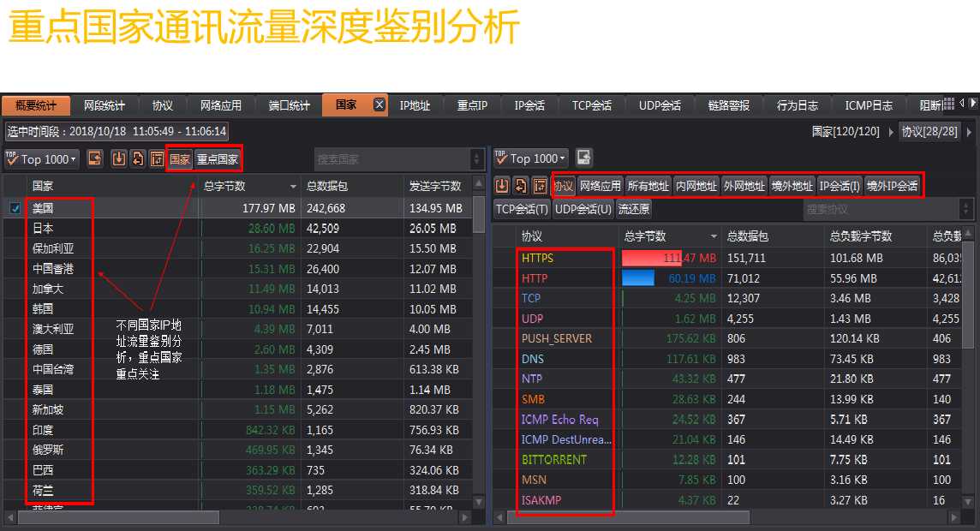
Task: Click the IP会话(I) button
Action: pyautogui.click(x=840, y=186)
